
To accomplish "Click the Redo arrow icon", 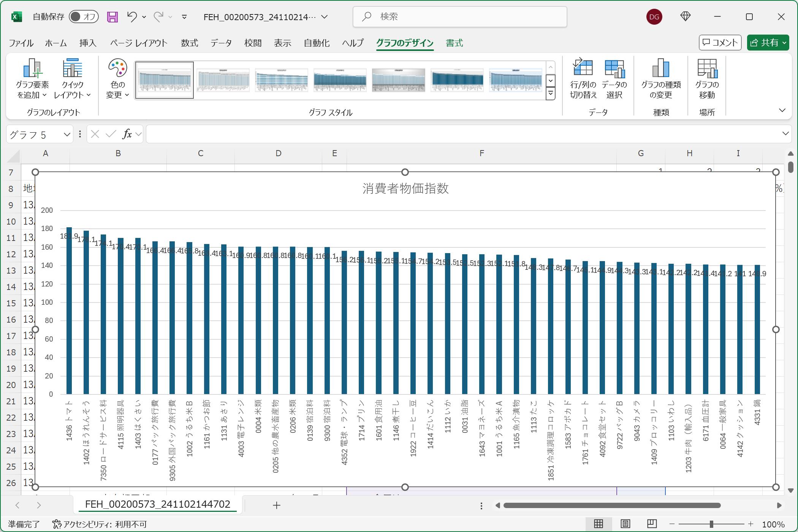I will [x=158, y=17].
